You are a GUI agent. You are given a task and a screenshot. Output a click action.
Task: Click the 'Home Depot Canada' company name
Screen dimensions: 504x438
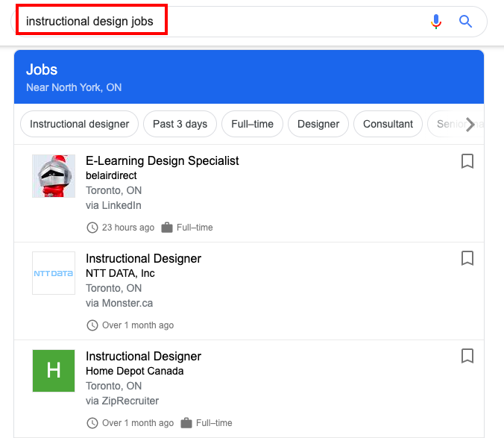(135, 371)
